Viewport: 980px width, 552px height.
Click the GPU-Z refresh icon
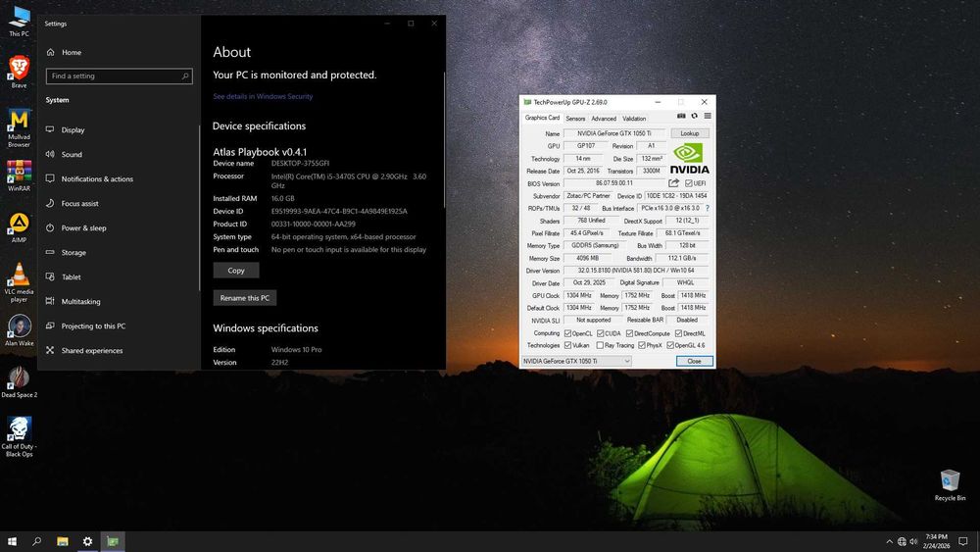pyautogui.click(x=695, y=117)
